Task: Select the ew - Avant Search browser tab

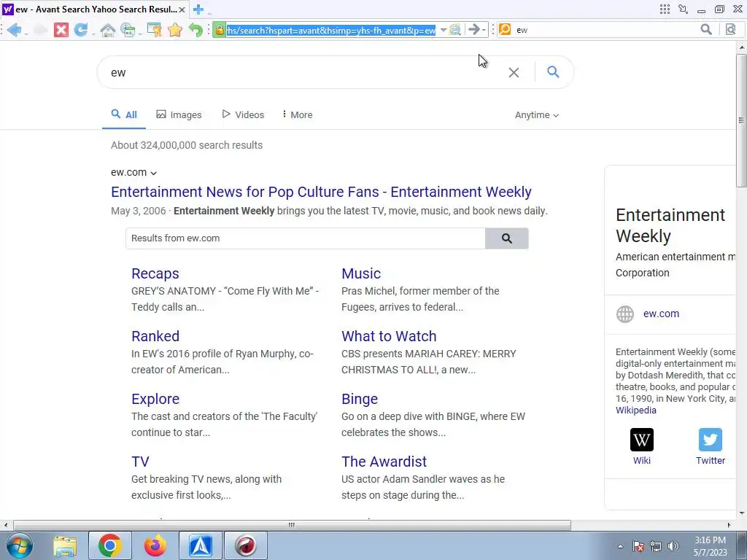Action: point(94,9)
